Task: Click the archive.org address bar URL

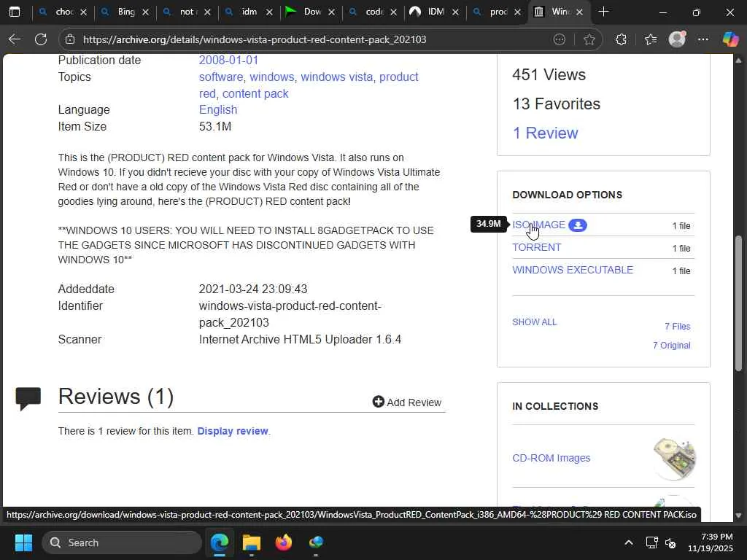Action: (x=255, y=39)
